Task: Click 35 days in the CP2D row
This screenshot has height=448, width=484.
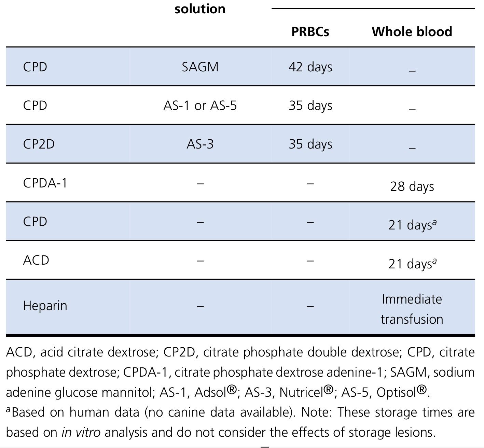Action: tap(310, 144)
